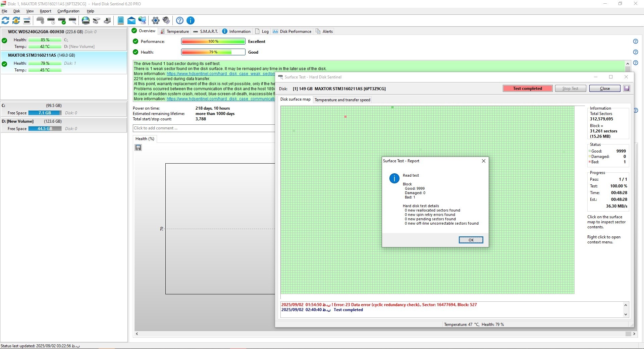644x349 pixels.
Task: Click the globe with monitor toolbar icon
Action: [x=142, y=20]
